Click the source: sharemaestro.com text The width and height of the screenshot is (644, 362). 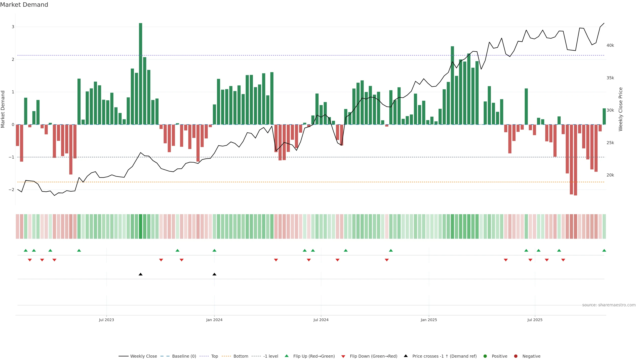(609, 305)
